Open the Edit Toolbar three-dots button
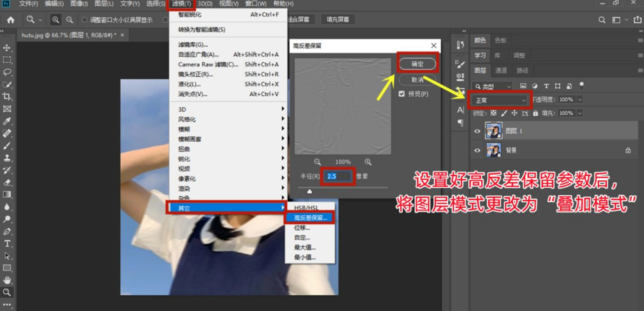The image size is (644, 311). click(7, 304)
